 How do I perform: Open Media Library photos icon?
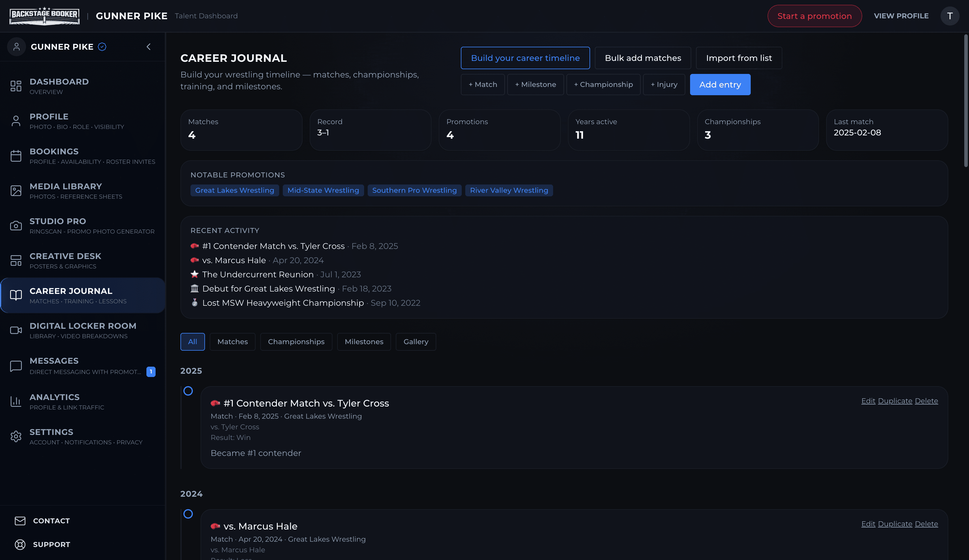16,191
